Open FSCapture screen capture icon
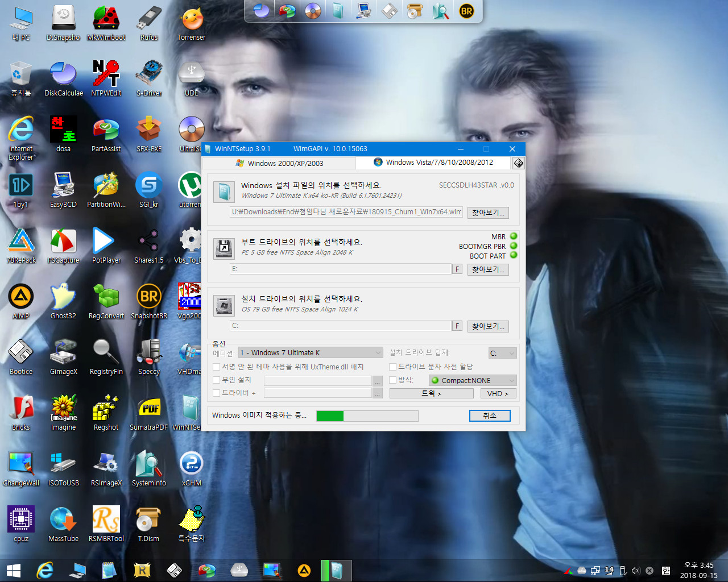 coord(63,246)
